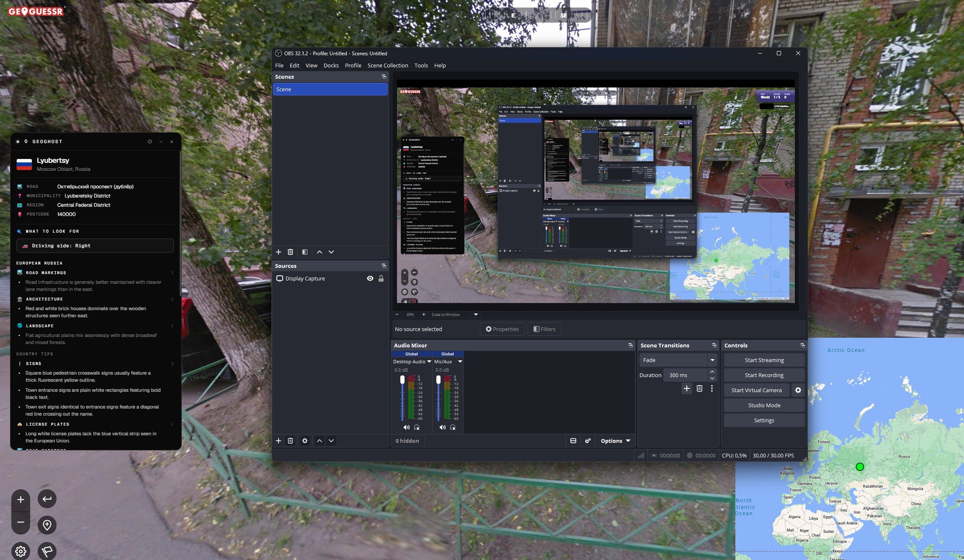
Task: Open the Tools menu in OBS
Action: point(421,65)
